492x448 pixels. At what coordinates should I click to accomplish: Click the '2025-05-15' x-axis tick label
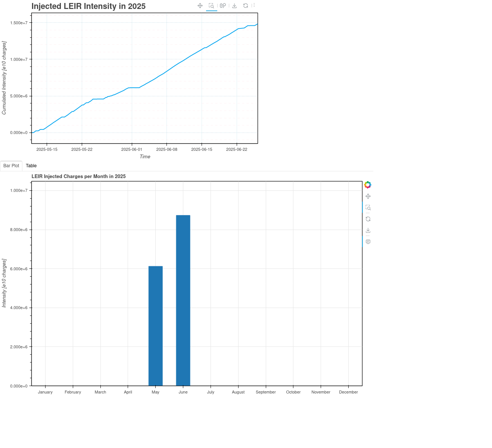coord(47,149)
